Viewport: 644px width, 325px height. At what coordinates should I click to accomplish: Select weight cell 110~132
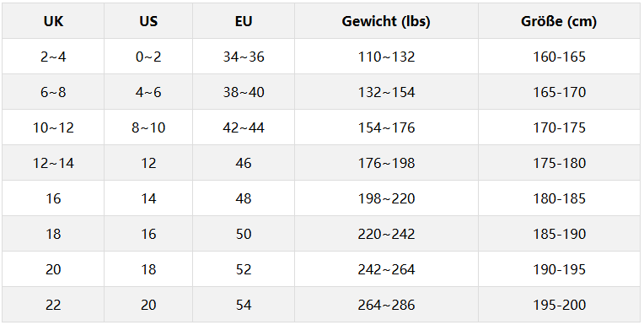[x=386, y=57]
